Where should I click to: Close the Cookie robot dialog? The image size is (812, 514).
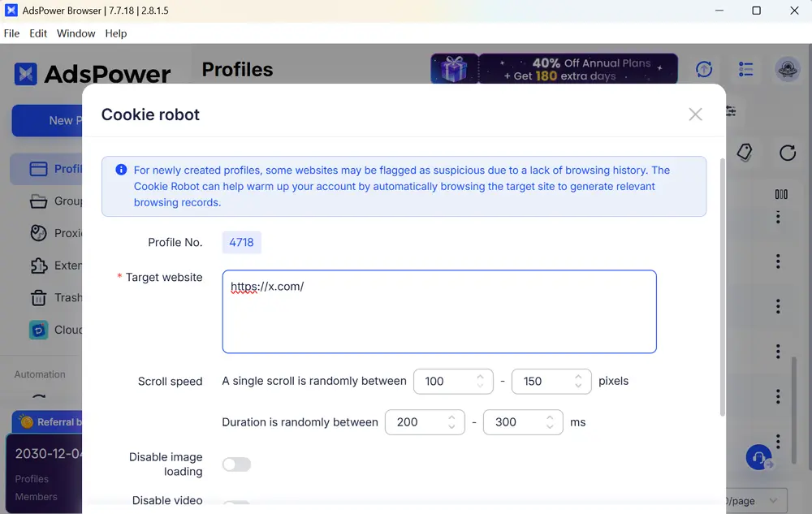coord(695,114)
